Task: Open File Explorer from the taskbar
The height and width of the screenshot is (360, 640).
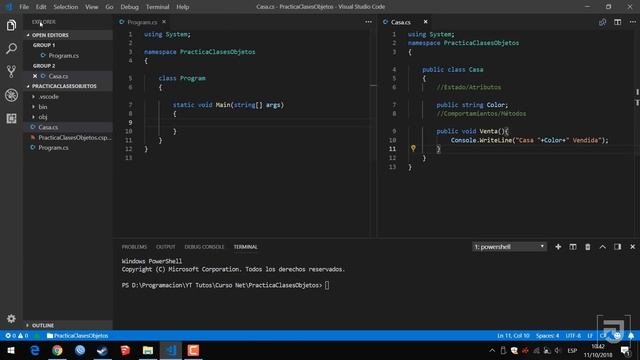Action: pyautogui.click(x=148, y=350)
